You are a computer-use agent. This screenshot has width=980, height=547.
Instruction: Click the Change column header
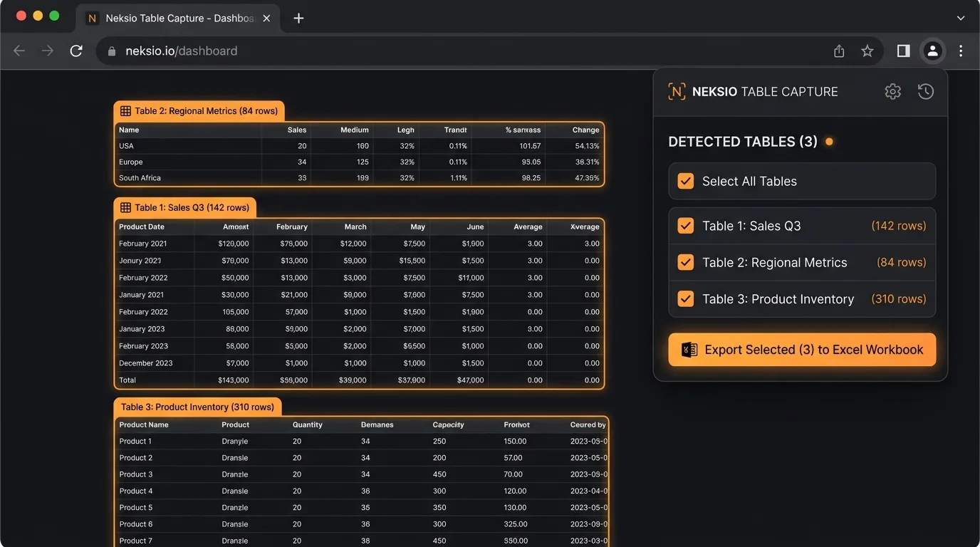point(585,130)
